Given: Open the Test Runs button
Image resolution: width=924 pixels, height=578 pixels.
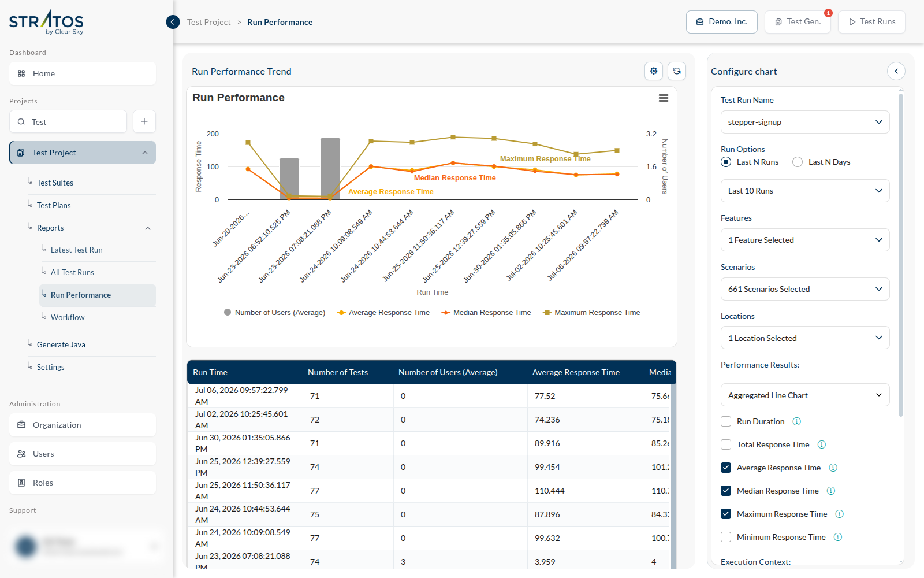Looking at the screenshot, I should pos(872,22).
